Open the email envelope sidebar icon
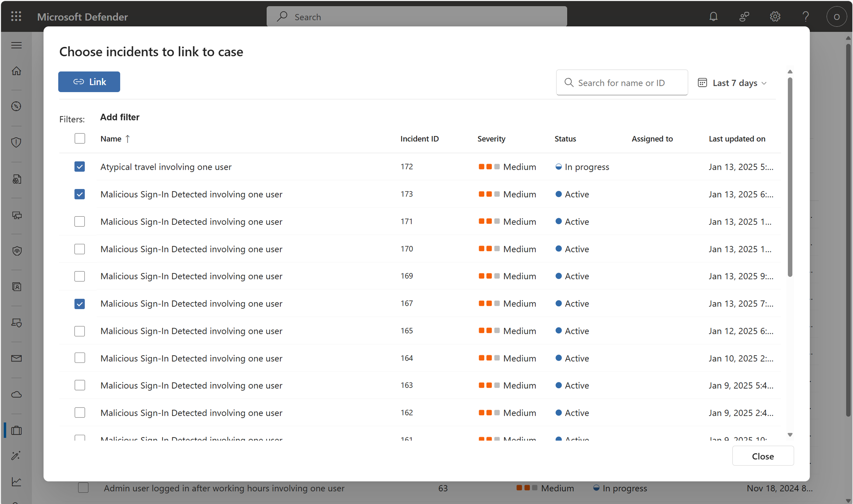 (17, 358)
